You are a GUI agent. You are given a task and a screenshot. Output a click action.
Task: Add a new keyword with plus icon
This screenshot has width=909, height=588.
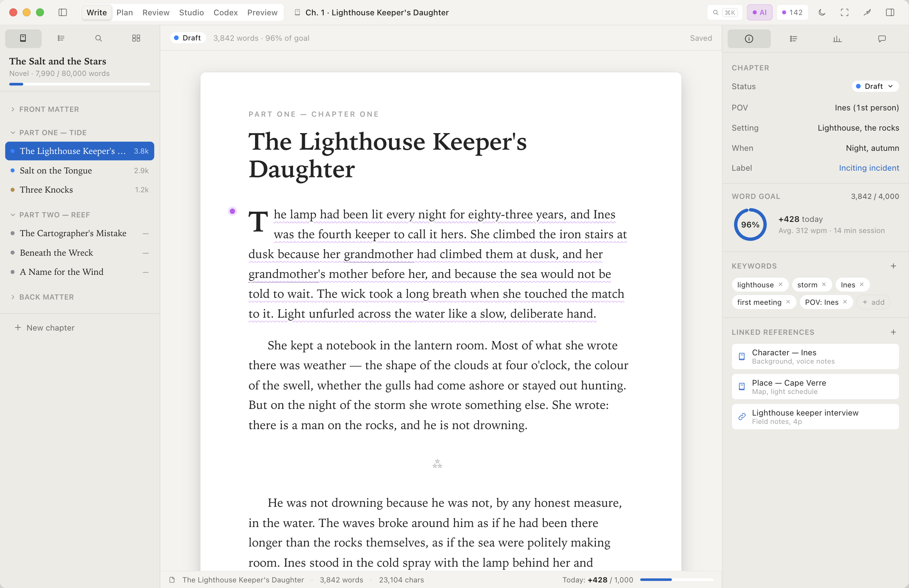tap(893, 266)
